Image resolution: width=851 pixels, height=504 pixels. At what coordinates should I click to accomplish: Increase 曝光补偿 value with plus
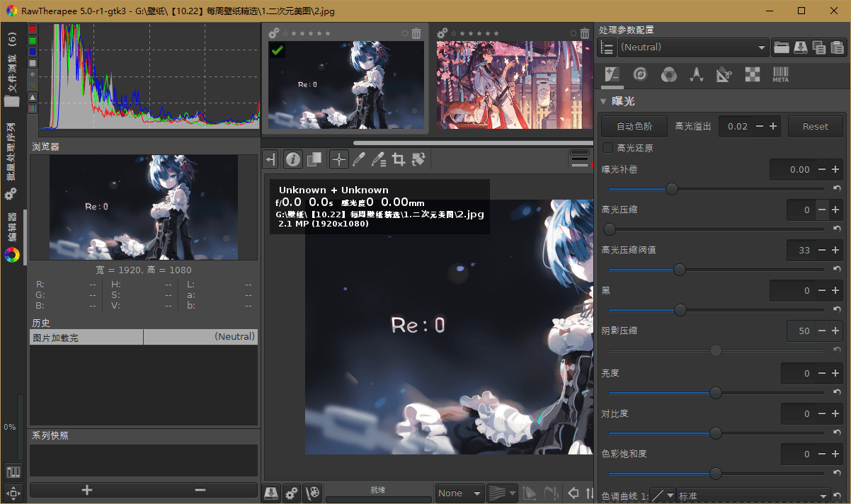[835, 169]
